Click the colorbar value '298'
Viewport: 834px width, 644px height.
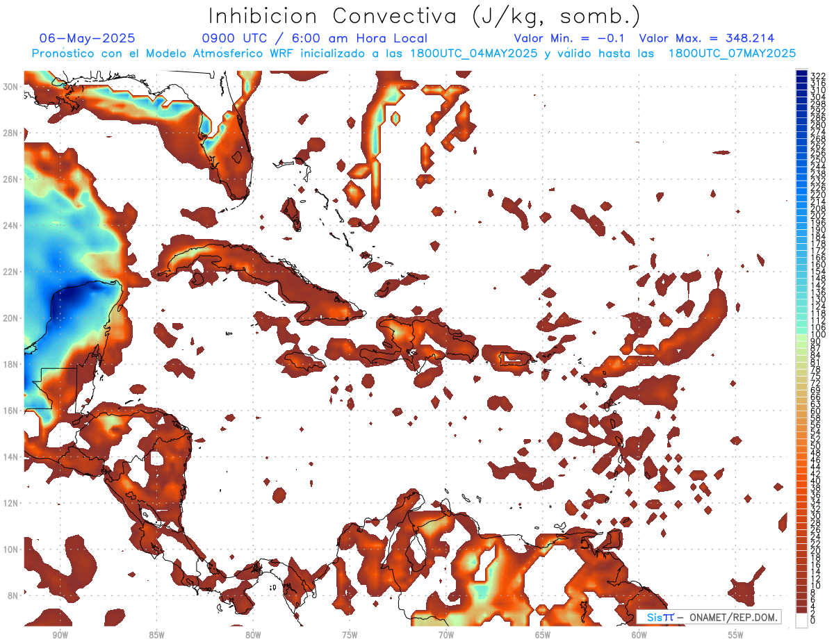click(818, 104)
